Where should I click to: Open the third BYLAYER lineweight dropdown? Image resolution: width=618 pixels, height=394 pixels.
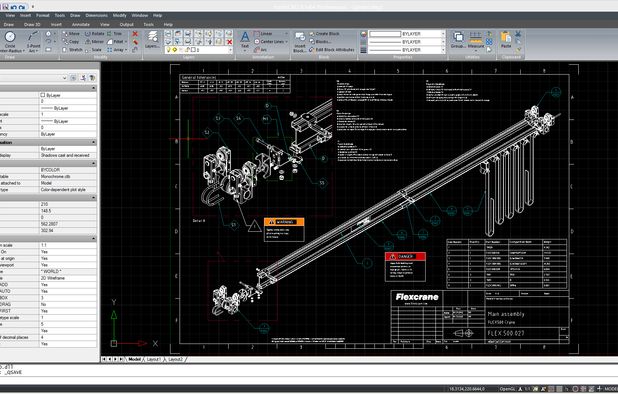(443, 50)
